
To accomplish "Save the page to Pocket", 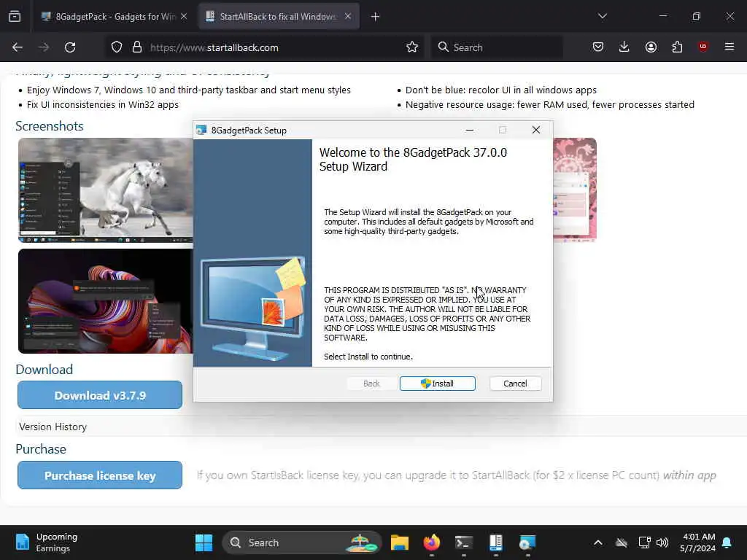I will click(598, 47).
